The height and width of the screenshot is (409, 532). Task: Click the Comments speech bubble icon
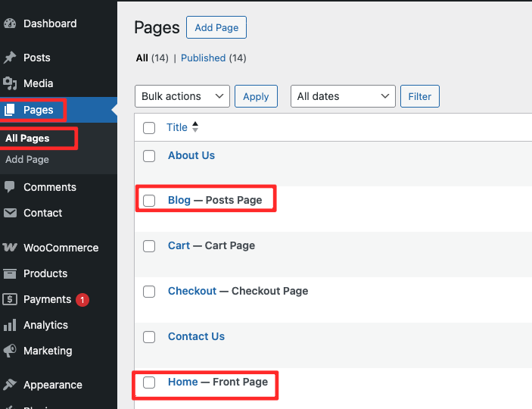point(10,187)
